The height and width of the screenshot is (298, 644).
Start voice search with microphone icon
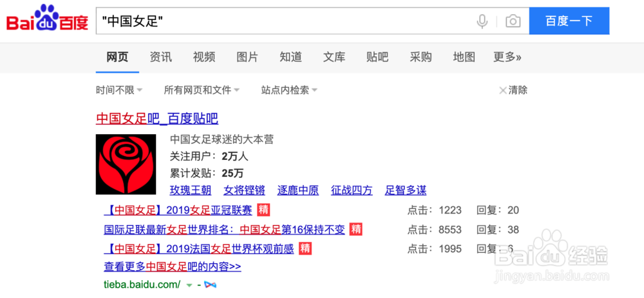click(482, 21)
